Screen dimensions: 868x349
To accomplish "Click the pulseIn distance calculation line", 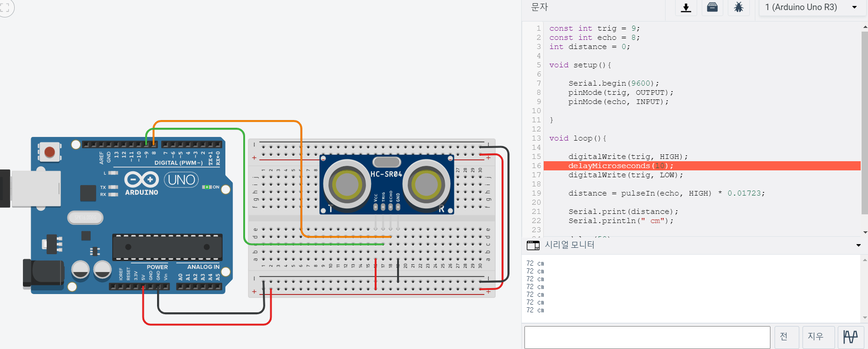I will click(x=666, y=193).
